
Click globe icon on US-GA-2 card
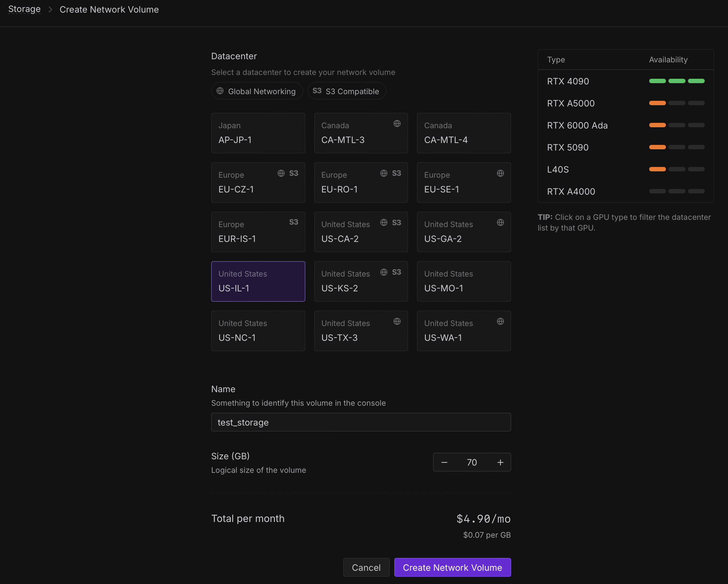(500, 222)
